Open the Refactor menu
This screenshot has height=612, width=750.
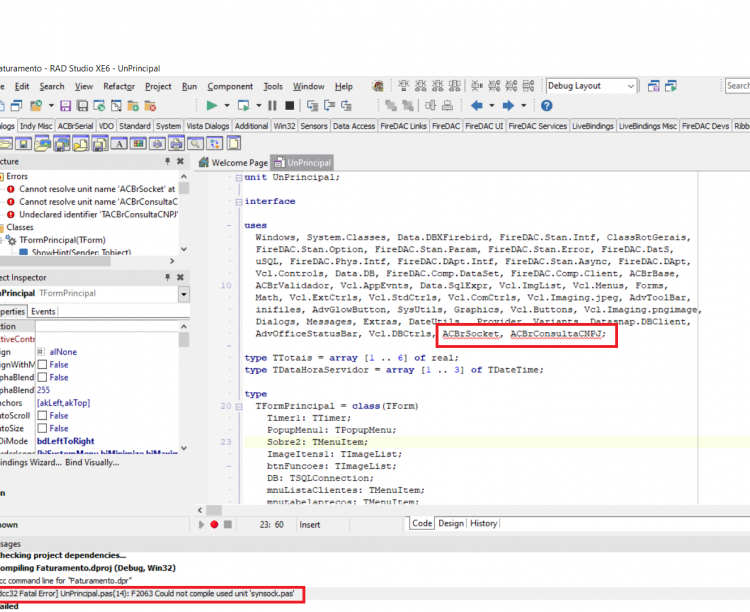119,86
